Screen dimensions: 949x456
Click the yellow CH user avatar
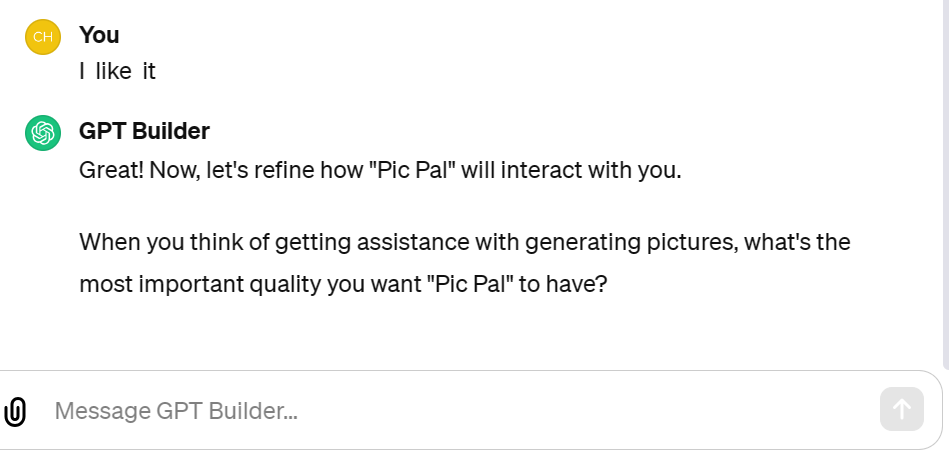[43, 36]
